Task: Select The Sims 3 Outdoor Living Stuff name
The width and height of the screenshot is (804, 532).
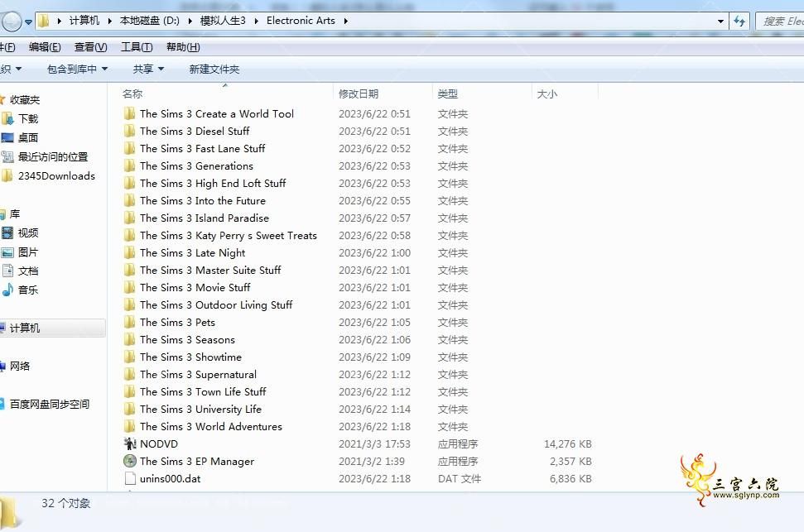Action: 216,304
